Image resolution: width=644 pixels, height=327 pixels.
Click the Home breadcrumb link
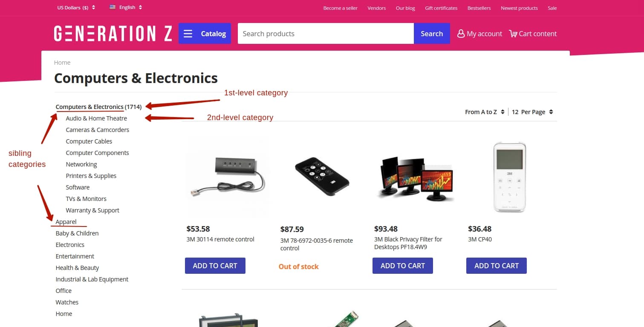(62, 62)
